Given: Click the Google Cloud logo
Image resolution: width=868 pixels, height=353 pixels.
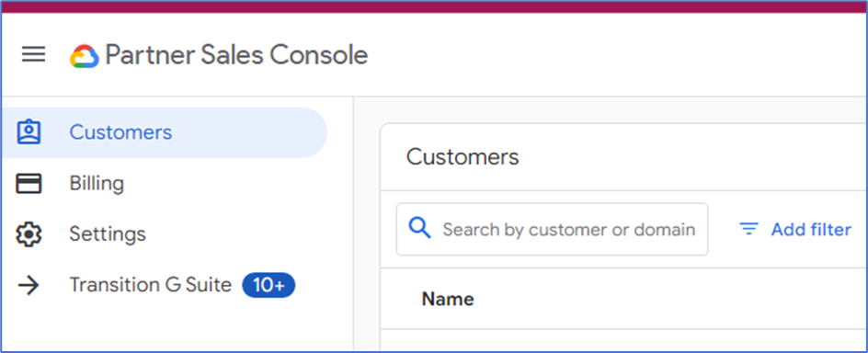Looking at the screenshot, I should click(85, 56).
